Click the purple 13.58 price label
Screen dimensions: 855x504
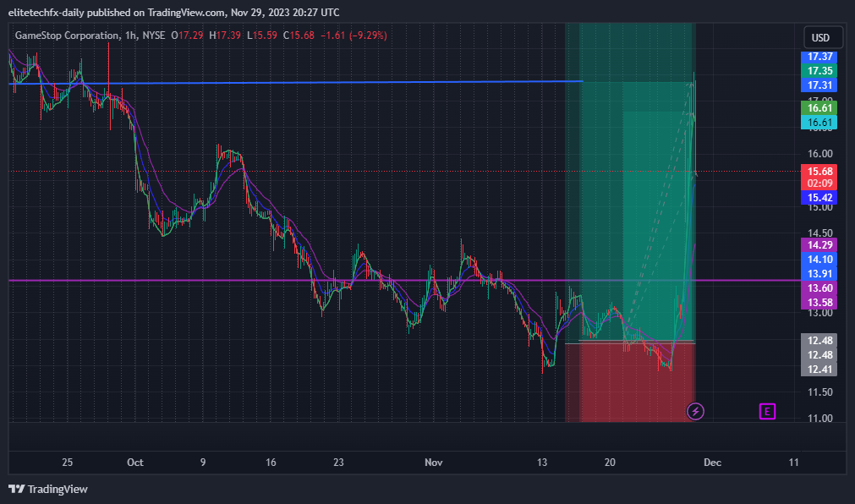click(819, 302)
